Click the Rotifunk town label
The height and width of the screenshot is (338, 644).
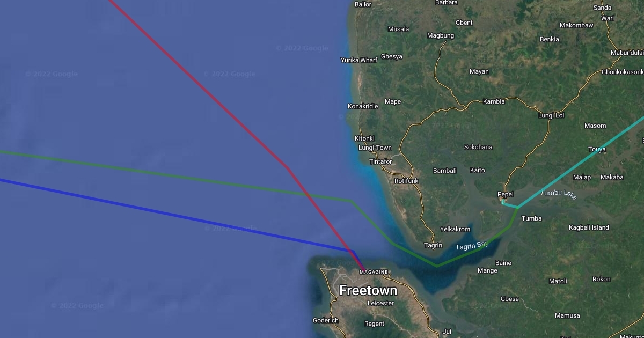click(x=406, y=181)
